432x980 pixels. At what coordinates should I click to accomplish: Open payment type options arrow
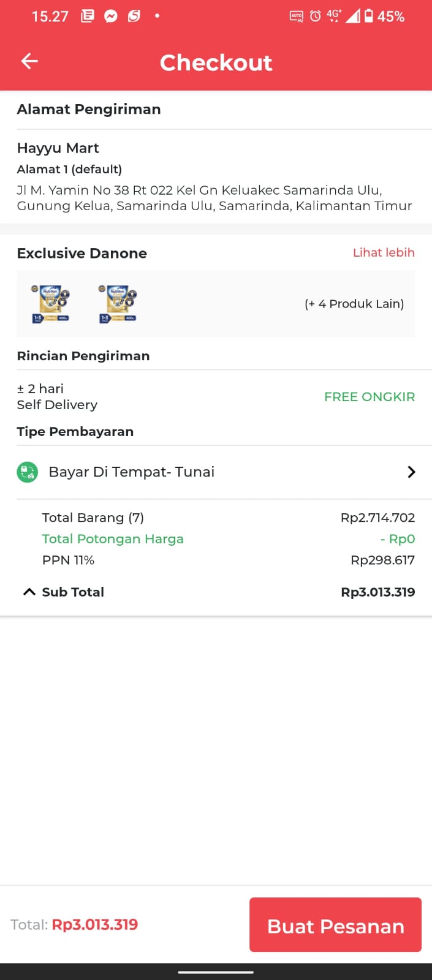tap(411, 472)
